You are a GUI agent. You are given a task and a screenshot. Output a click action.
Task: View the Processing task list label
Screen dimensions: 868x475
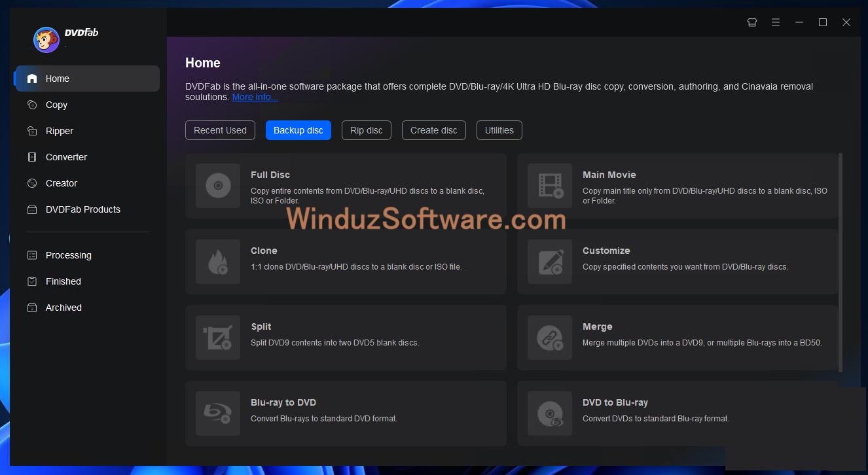(69, 255)
